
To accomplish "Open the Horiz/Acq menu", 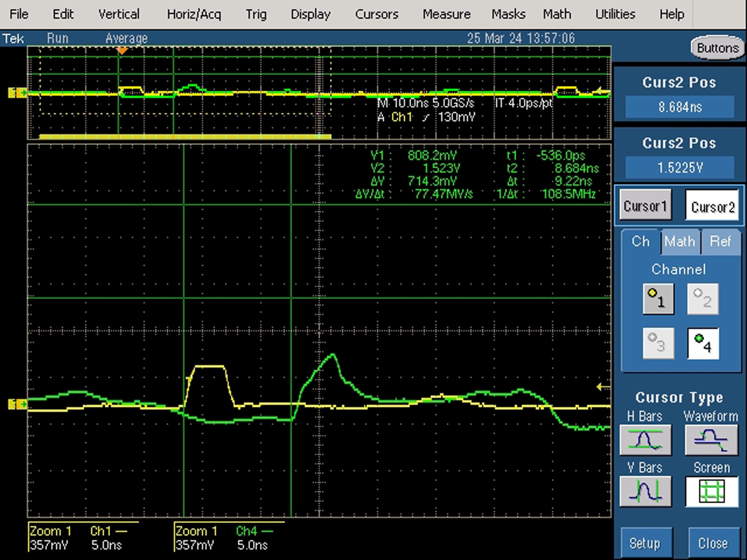I will [194, 14].
